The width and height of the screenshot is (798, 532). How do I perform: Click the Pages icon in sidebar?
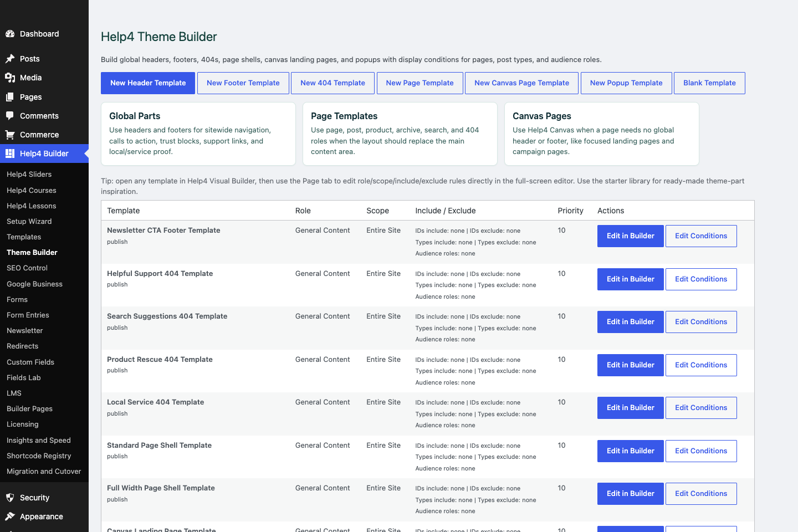point(10,97)
